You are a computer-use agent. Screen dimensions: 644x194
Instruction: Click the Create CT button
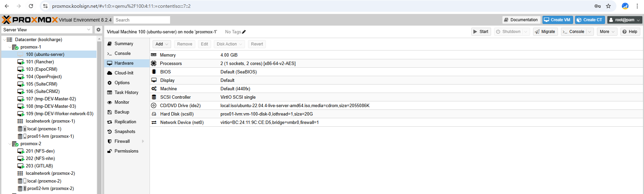[590, 20]
